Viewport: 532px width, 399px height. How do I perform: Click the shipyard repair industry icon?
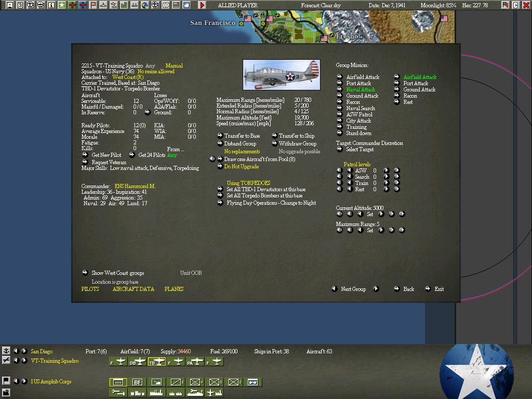point(195,393)
